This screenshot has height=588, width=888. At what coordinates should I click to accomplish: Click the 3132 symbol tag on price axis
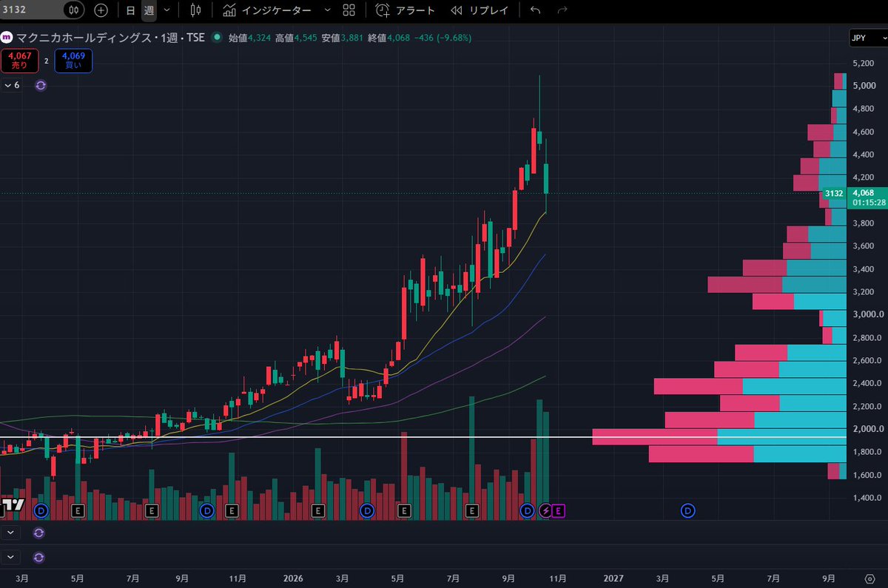834,194
